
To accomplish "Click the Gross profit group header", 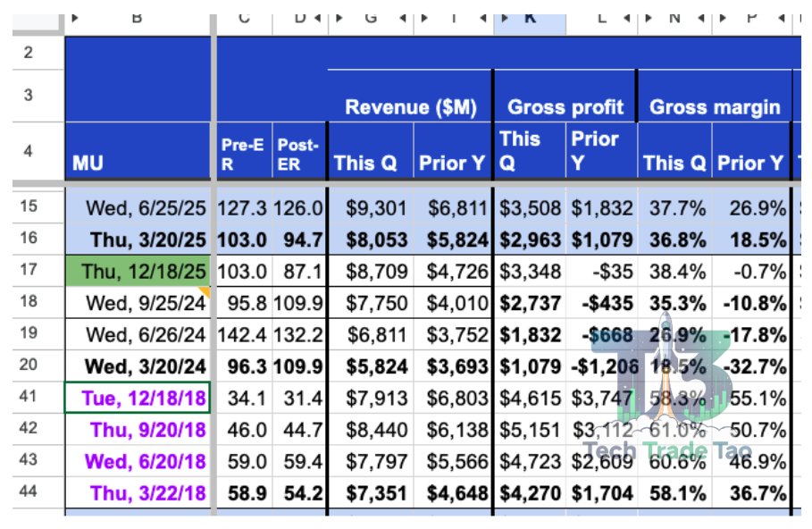I will (x=565, y=96).
